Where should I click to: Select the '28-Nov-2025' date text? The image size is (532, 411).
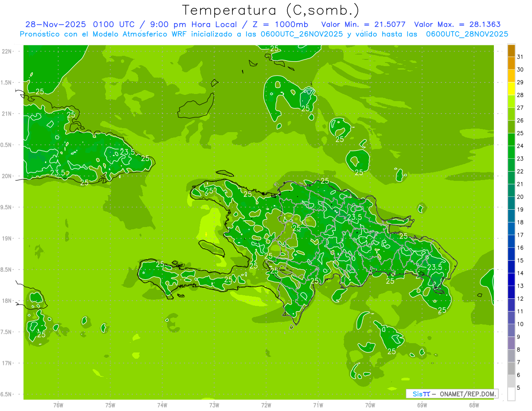[56, 24]
